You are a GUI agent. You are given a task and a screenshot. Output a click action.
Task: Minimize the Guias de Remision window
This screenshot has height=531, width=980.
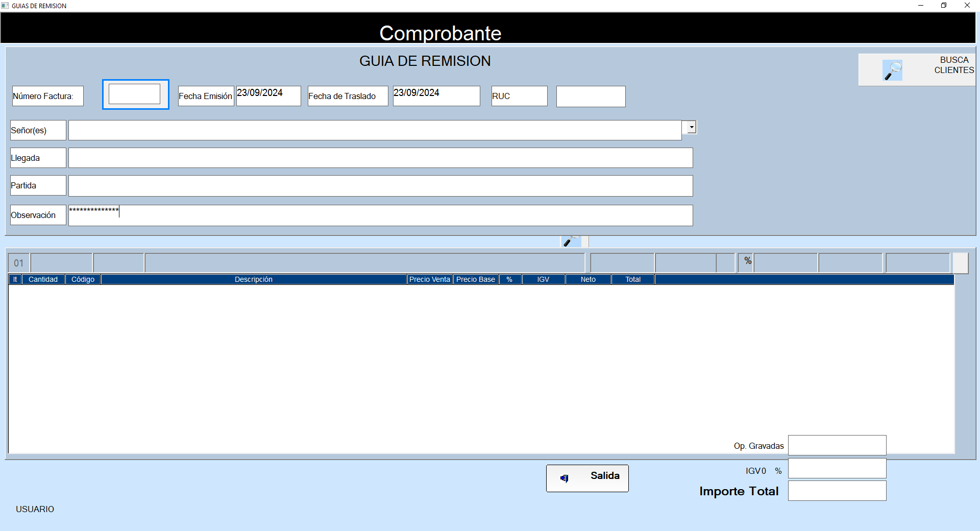tap(921, 6)
